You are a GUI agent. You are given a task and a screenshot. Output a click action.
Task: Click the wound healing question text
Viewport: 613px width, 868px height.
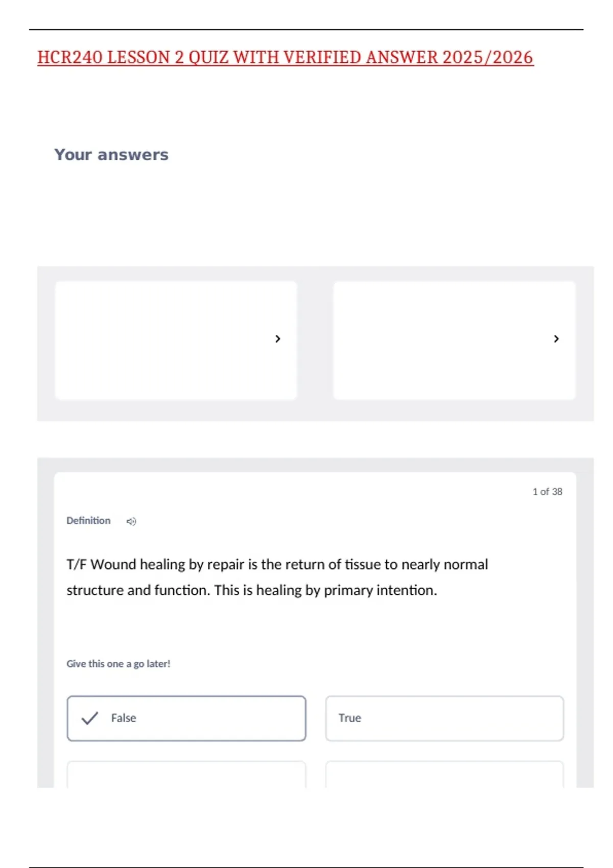[x=277, y=577]
